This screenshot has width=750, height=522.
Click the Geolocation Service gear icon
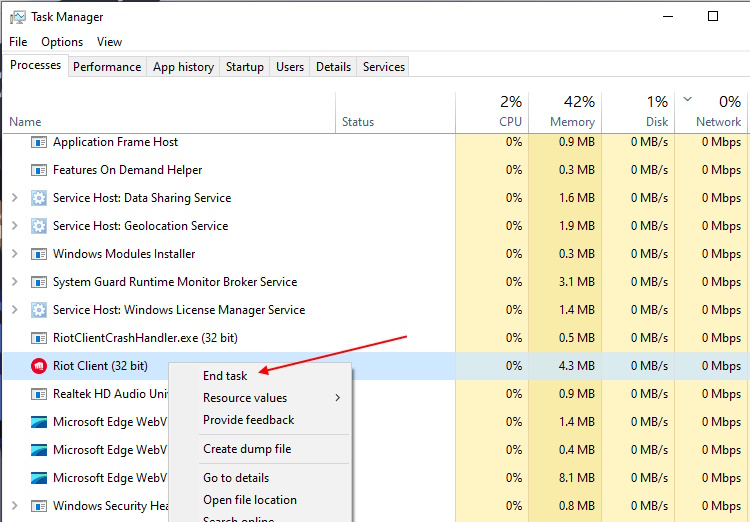tap(39, 226)
